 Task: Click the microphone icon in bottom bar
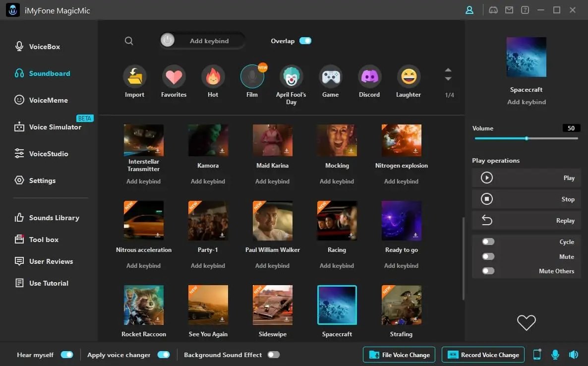coord(555,355)
